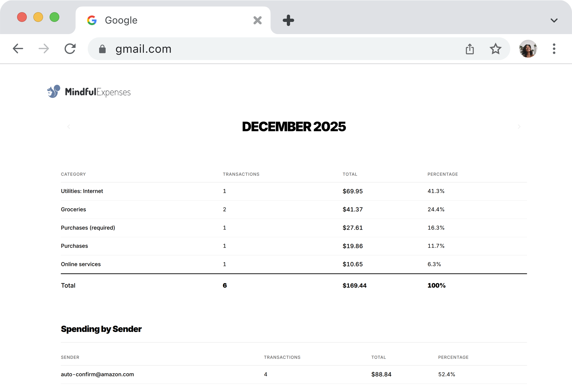The height and width of the screenshot is (392, 572).
Task: Sort by PERCENTAGE column header
Action: click(443, 174)
